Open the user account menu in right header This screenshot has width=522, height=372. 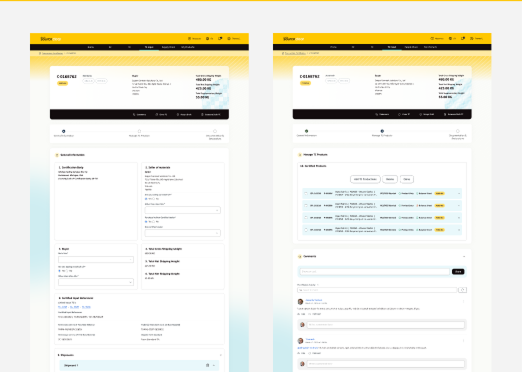tap(476, 39)
